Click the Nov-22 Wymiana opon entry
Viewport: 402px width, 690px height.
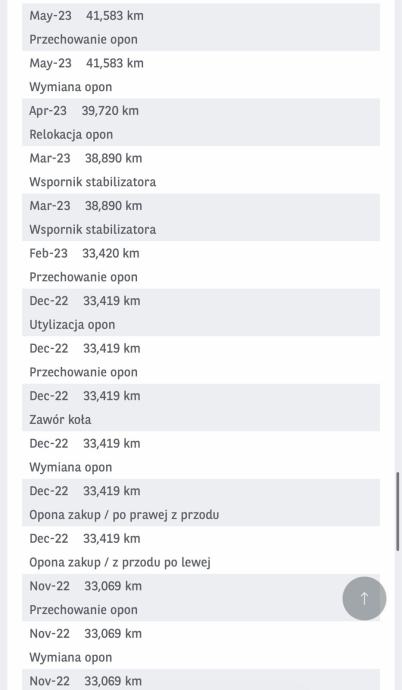pyautogui.click(x=201, y=645)
